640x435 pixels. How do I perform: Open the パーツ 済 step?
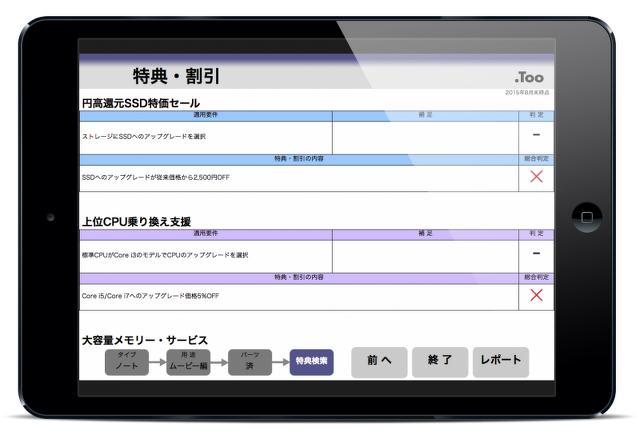(x=249, y=361)
